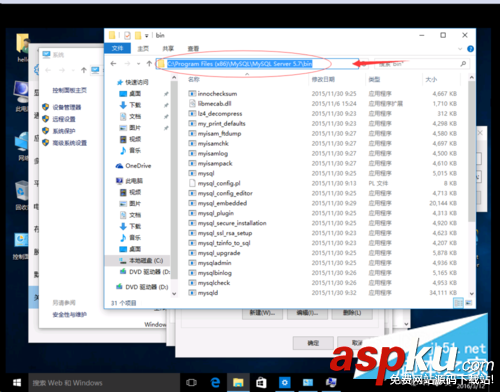Select the libmecab.dll file icon
Image resolution: width=500 pixels, height=392 pixels.
(192, 104)
